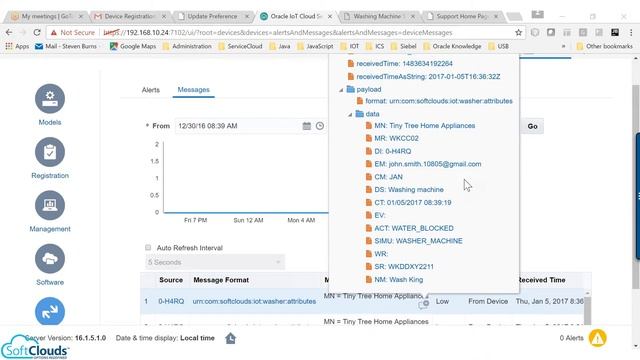The height and width of the screenshot is (360, 640).
Task: Click the Message Format column header
Action: tap(221, 280)
